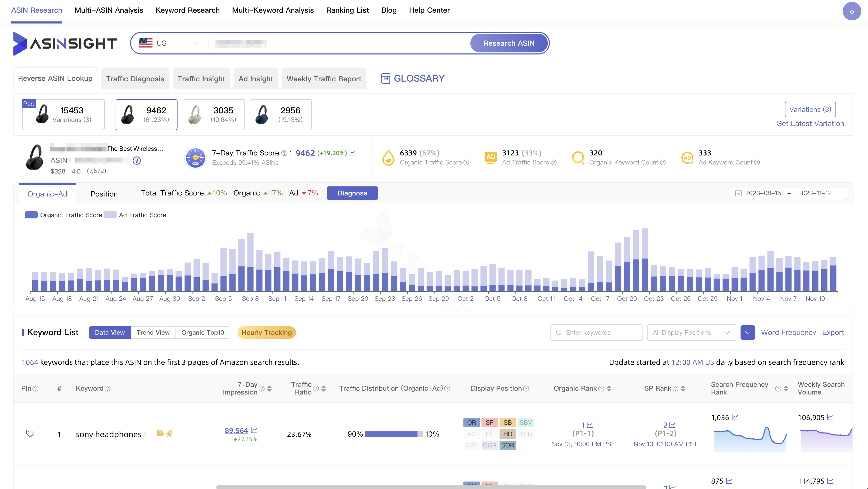Open trend chart for 89,564 impressions
The image size is (868, 489).
(254, 430)
